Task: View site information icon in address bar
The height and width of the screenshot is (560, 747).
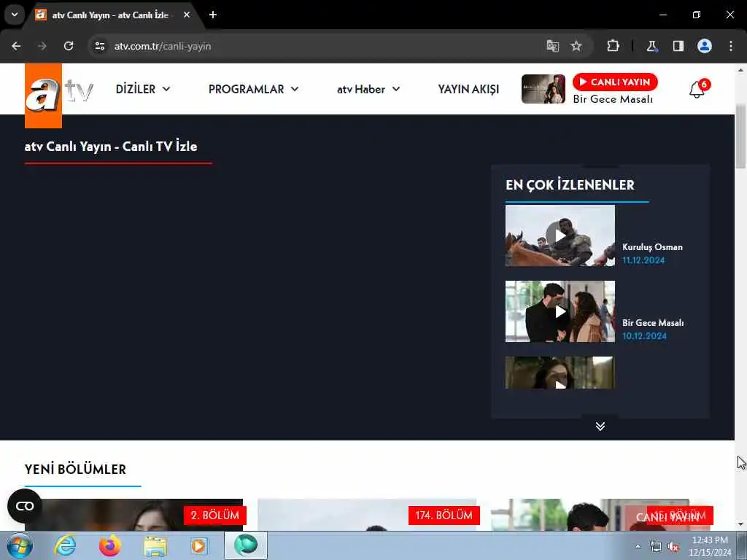Action: coord(99,46)
